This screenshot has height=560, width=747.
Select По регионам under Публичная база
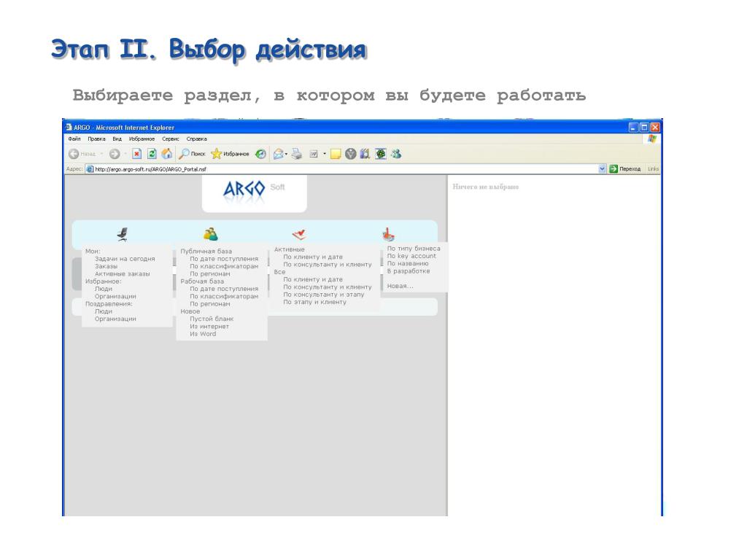tap(209, 274)
